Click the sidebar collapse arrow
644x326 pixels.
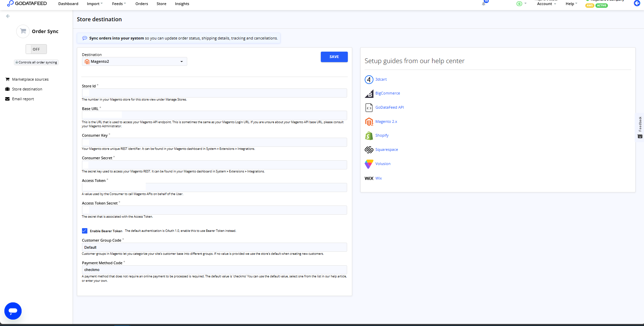(x=8, y=16)
